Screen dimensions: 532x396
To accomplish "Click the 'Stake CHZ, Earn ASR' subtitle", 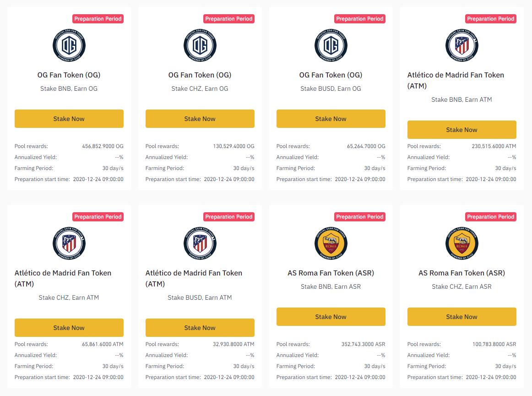I will coord(462,286).
